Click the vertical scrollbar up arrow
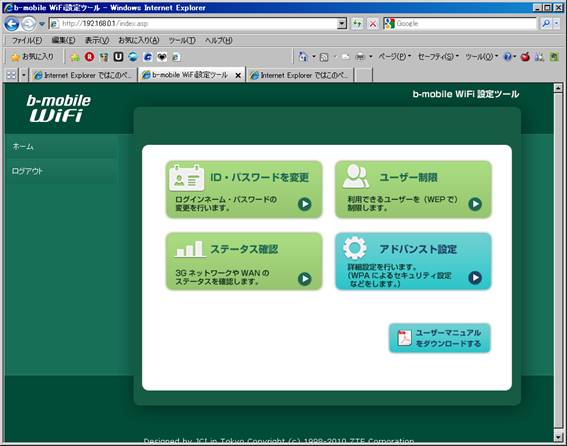Screen dimensions: 567x446 (558, 88)
